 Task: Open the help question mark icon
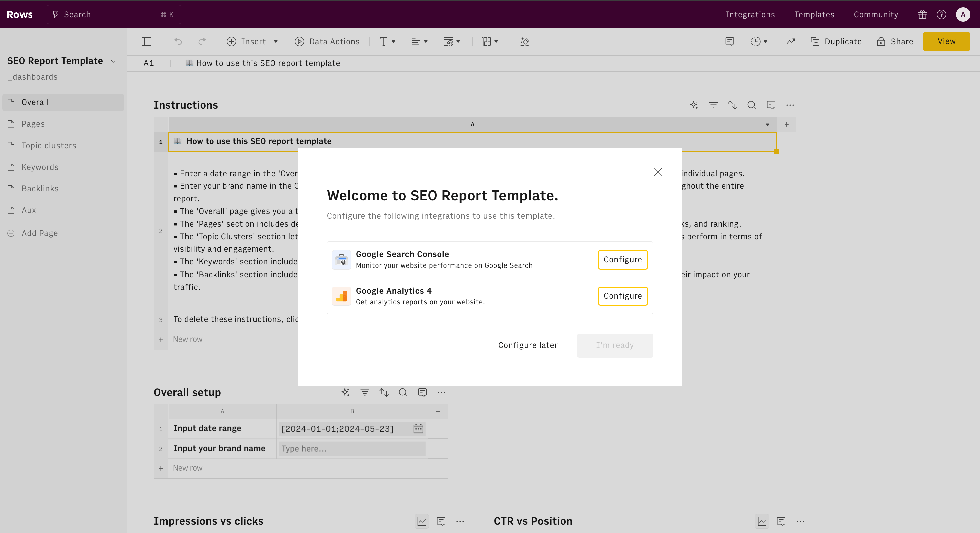941,14
